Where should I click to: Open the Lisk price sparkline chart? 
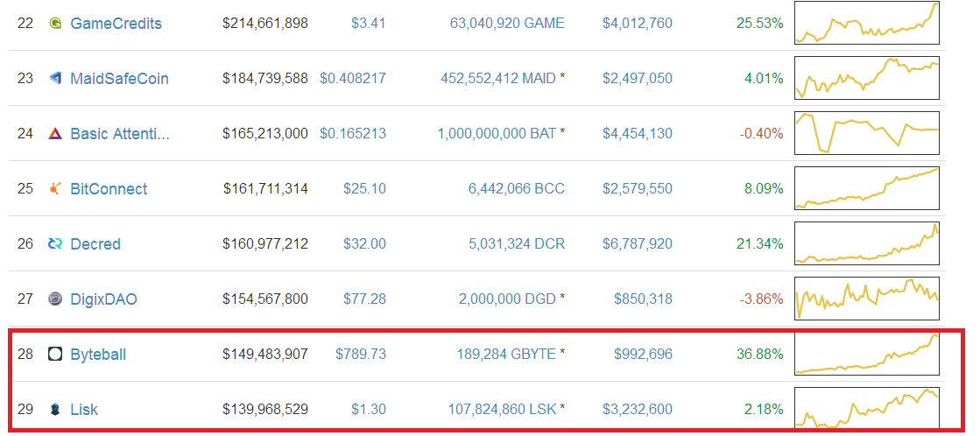867,408
